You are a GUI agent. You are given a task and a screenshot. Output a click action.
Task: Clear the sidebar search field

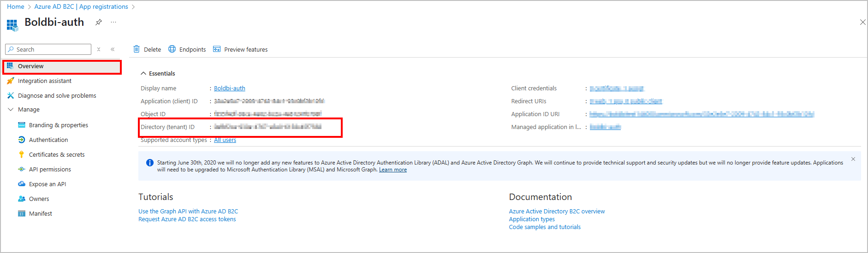click(99, 49)
